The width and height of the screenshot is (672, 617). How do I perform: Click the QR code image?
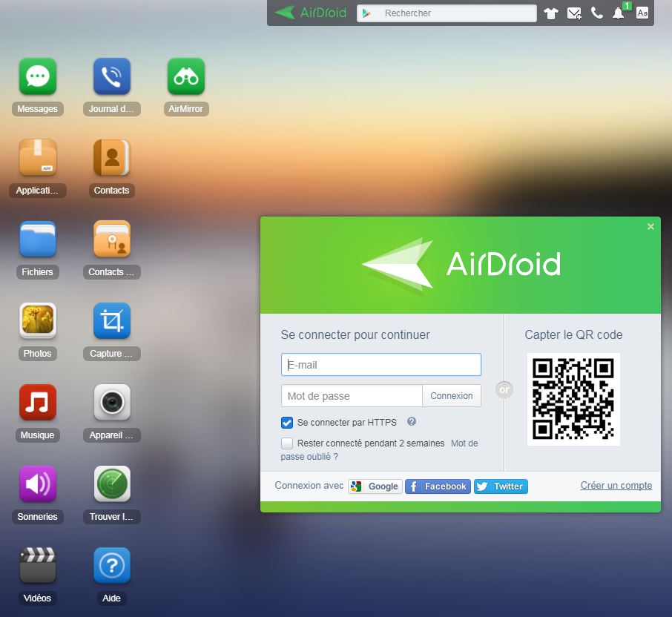click(573, 399)
